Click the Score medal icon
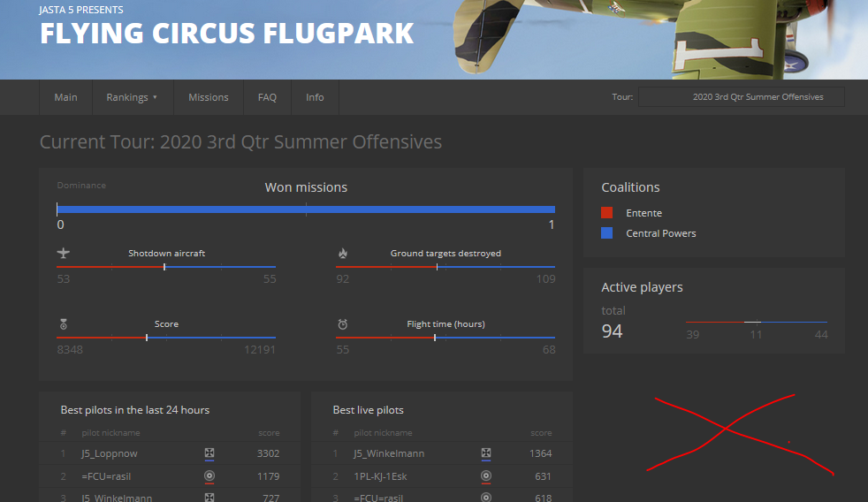The image size is (868, 502). [63, 323]
